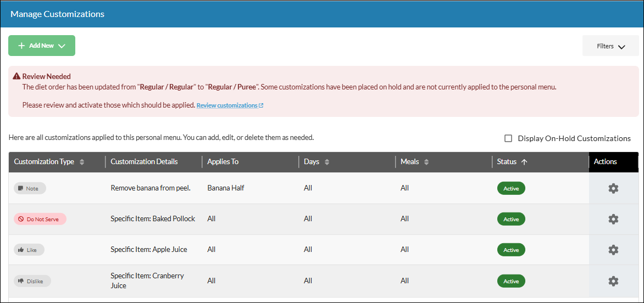Click the Do Not Serve badge
The height and width of the screenshot is (303, 644).
40,219
